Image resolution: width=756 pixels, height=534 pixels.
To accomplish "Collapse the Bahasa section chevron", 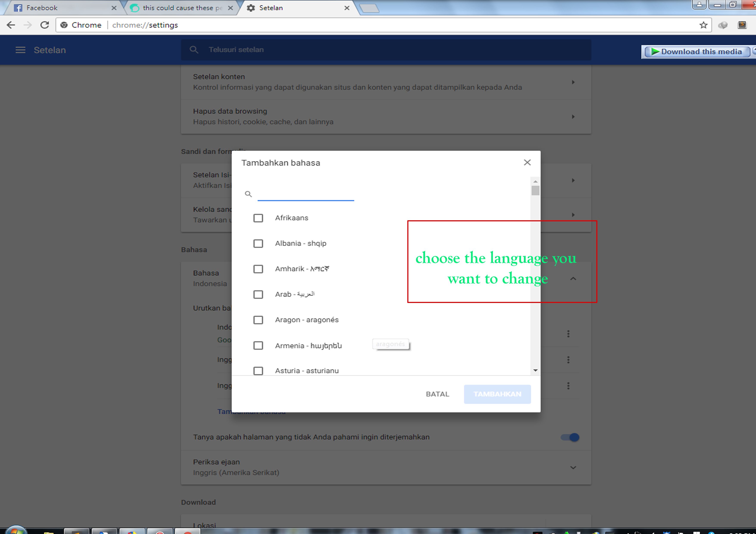I will (x=573, y=279).
